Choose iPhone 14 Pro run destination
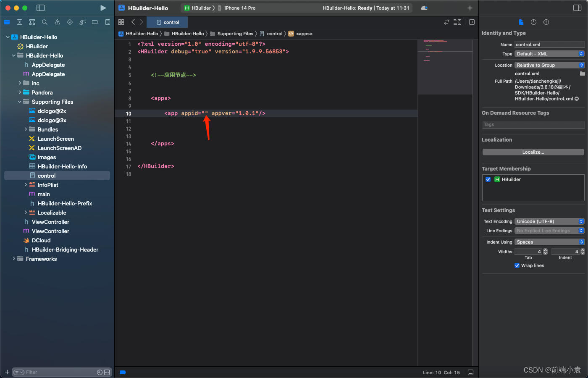 click(x=236, y=8)
